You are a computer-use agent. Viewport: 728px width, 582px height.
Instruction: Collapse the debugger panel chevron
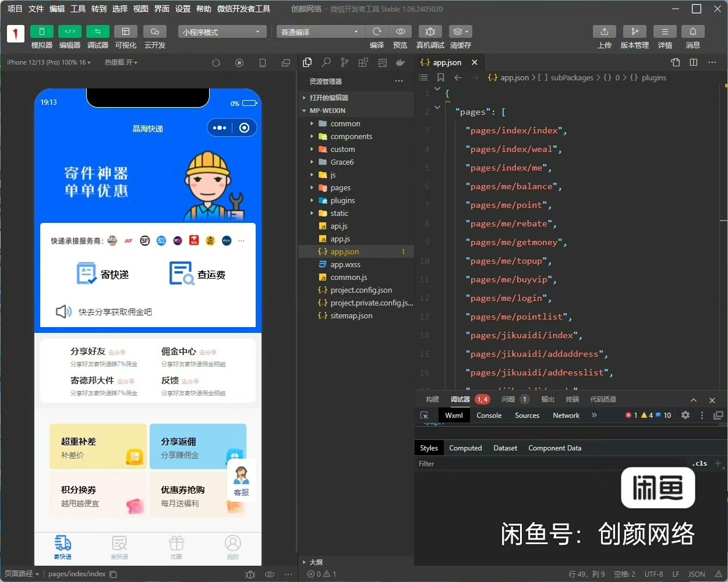694,400
